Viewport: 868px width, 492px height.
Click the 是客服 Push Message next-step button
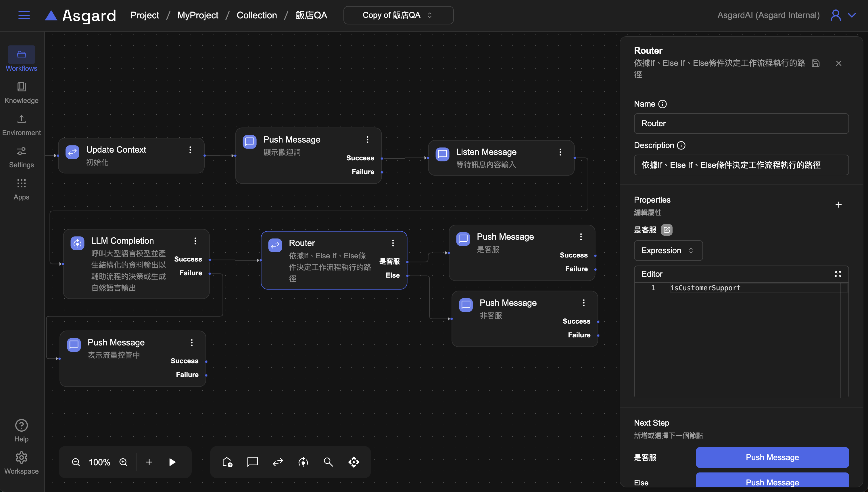coord(772,457)
